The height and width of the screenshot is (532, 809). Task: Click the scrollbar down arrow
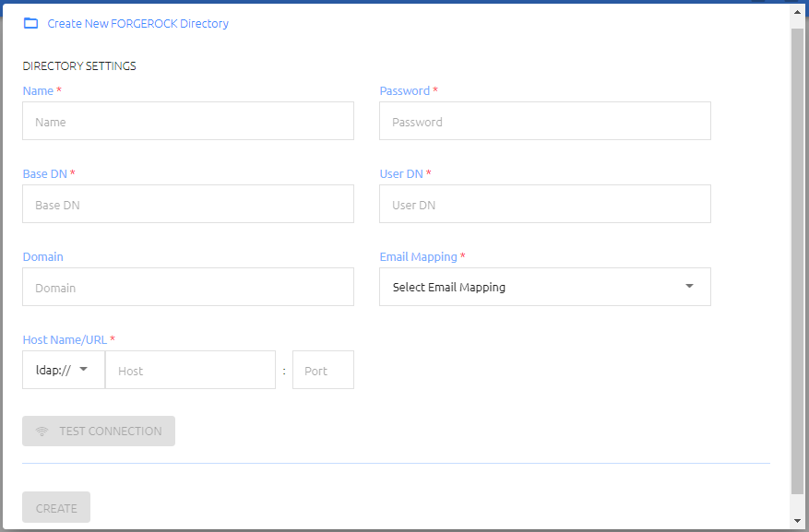798,521
